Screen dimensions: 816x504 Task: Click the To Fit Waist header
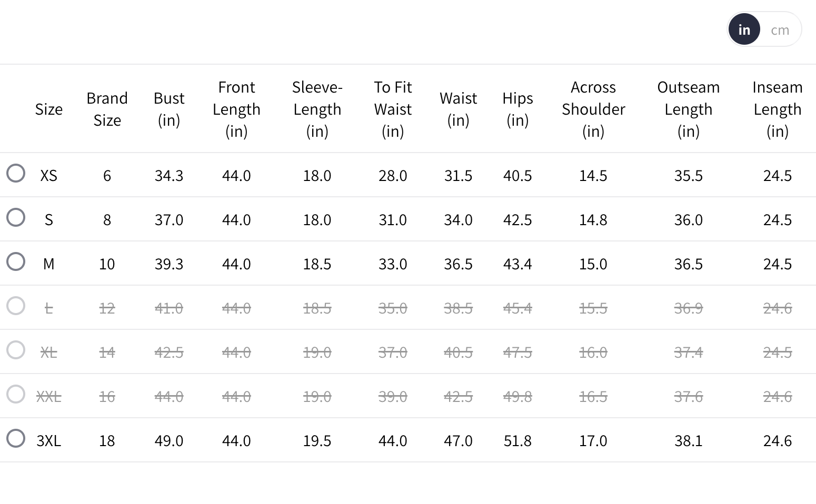point(393,109)
